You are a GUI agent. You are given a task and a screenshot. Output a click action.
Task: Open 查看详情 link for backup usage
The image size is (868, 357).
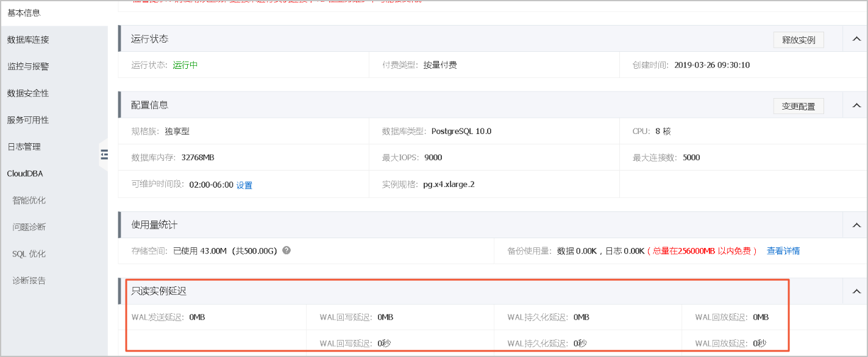[783, 250]
